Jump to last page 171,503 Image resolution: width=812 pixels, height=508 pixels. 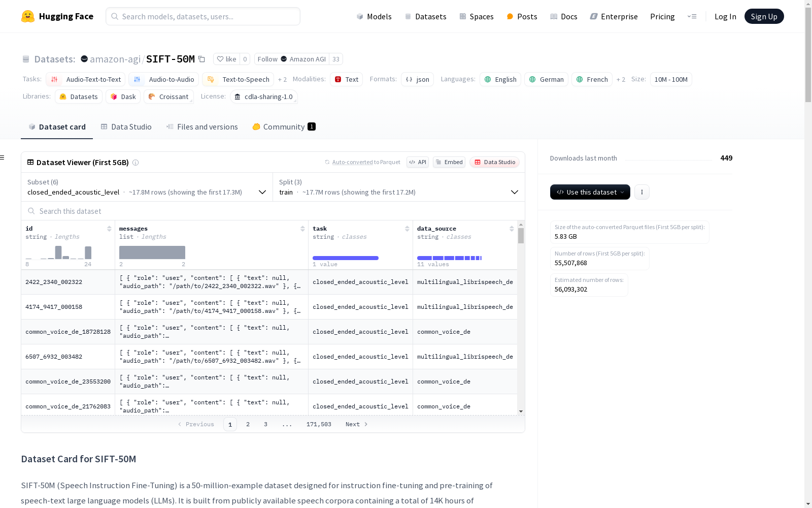tap(319, 424)
